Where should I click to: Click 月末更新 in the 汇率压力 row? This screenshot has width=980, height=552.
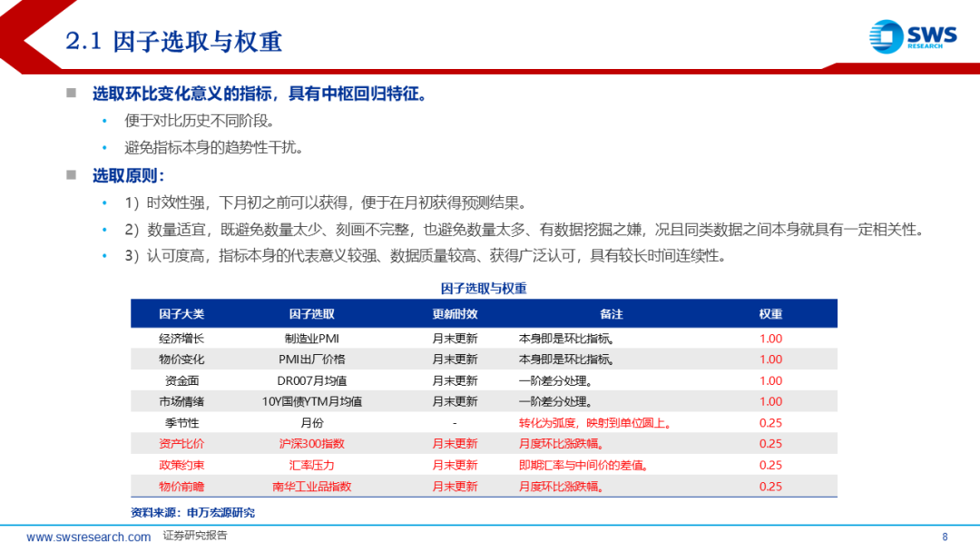click(x=455, y=465)
